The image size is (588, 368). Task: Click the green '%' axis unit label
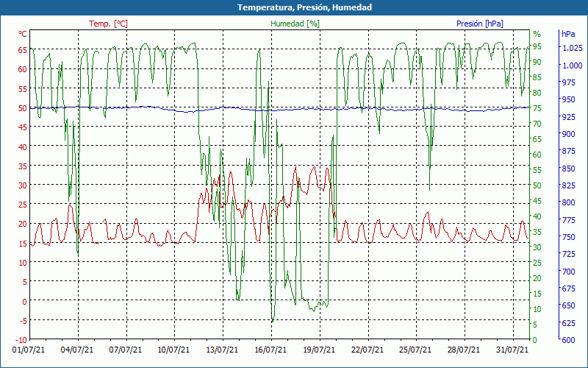537,34
